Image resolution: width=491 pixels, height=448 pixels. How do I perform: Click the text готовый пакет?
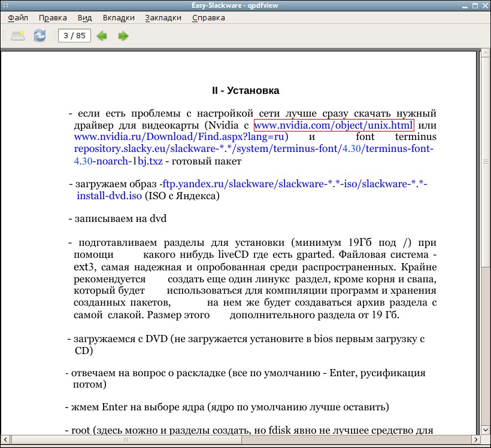[207, 161]
